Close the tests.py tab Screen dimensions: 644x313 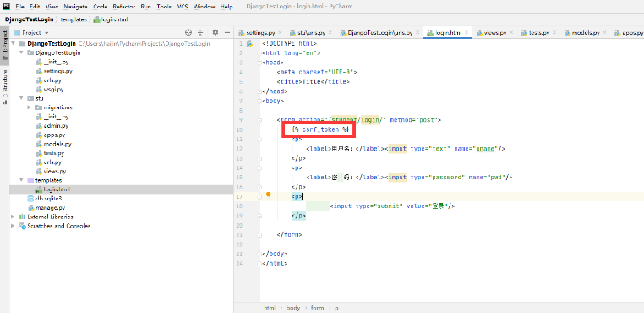coord(554,33)
